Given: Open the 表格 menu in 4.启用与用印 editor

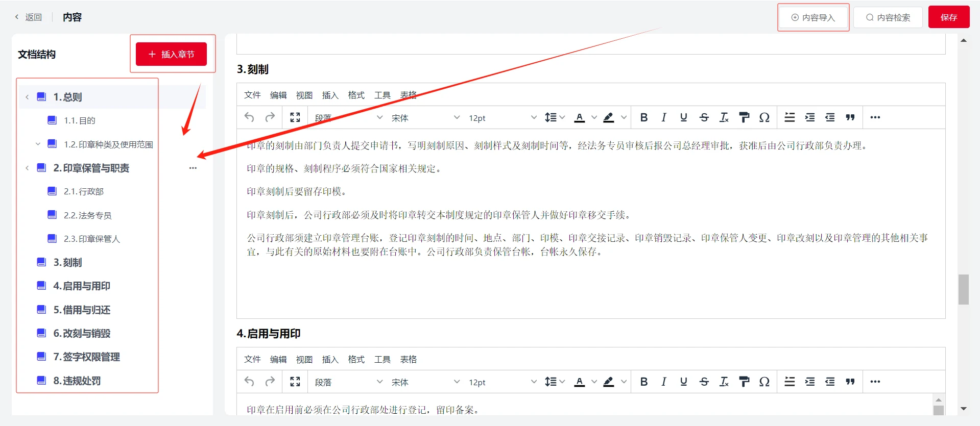Looking at the screenshot, I should pyautogui.click(x=409, y=359).
